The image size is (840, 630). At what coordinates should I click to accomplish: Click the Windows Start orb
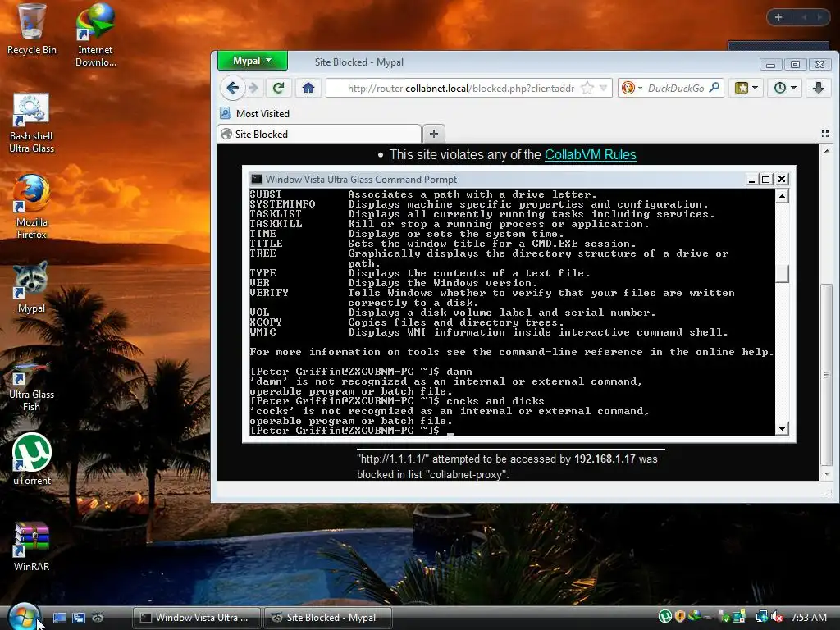(22, 617)
